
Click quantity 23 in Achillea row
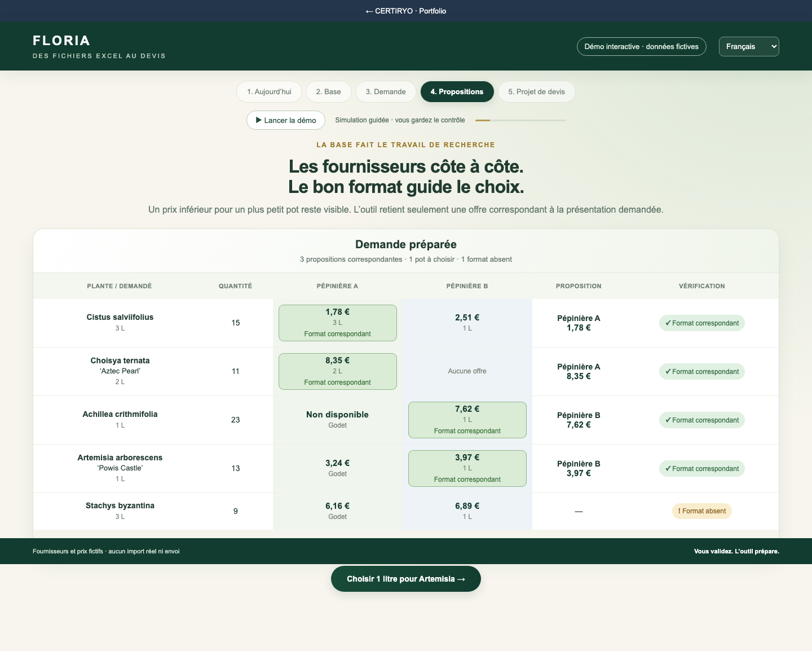[x=236, y=420]
